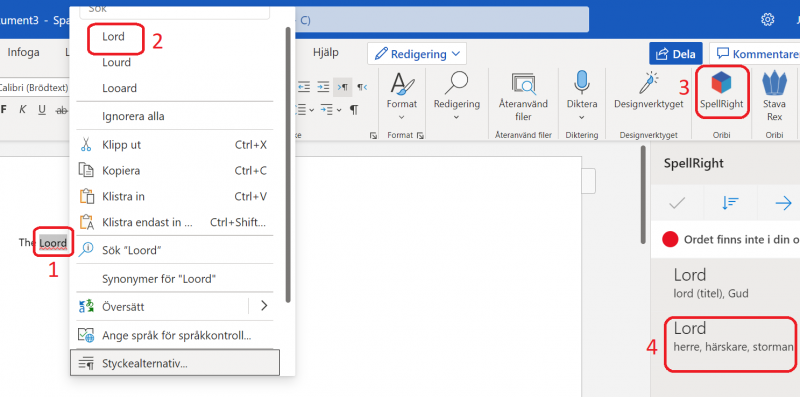Click the scissors icon beside Klipp ut

pyautogui.click(x=86, y=144)
